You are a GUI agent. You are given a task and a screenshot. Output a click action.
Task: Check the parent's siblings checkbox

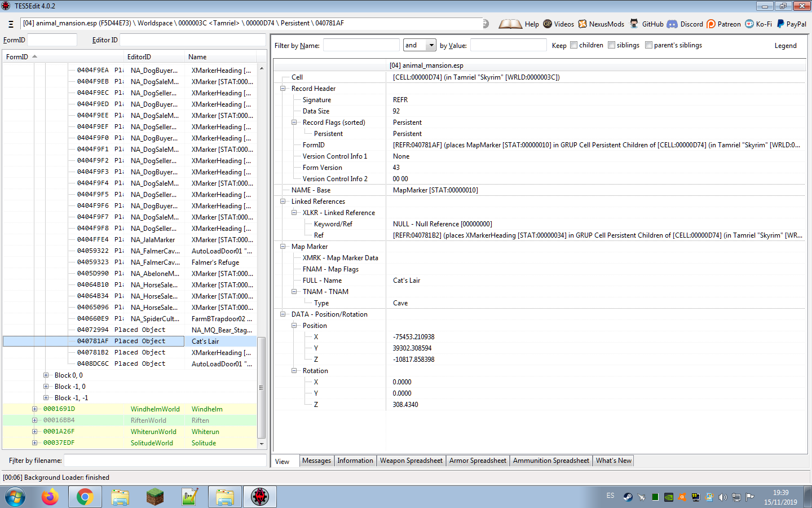[x=648, y=45]
